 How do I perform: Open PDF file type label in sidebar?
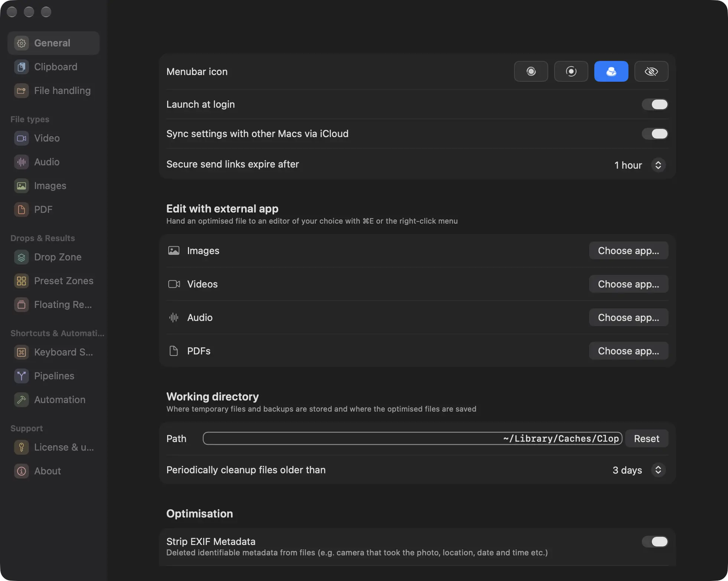pos(43,210)
